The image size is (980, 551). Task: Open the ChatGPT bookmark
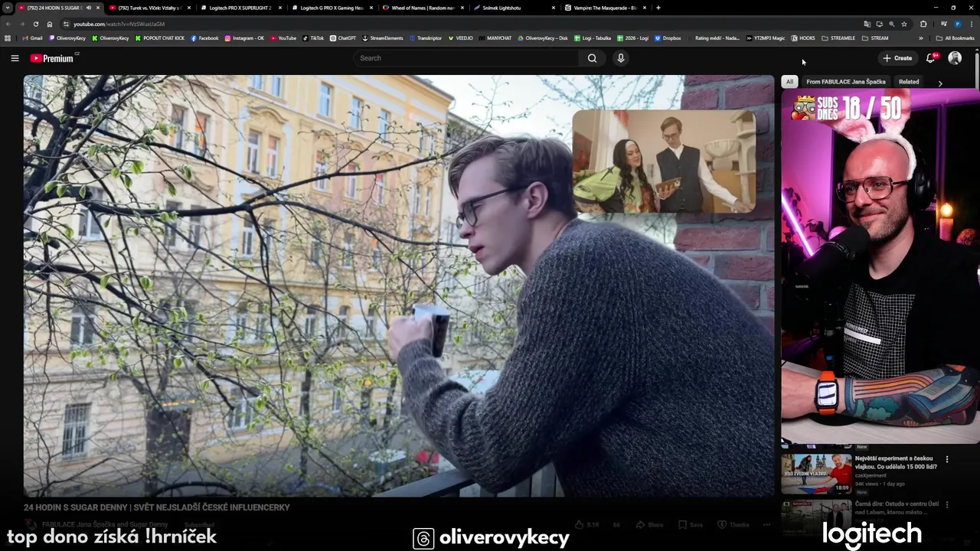pos(343,38)
